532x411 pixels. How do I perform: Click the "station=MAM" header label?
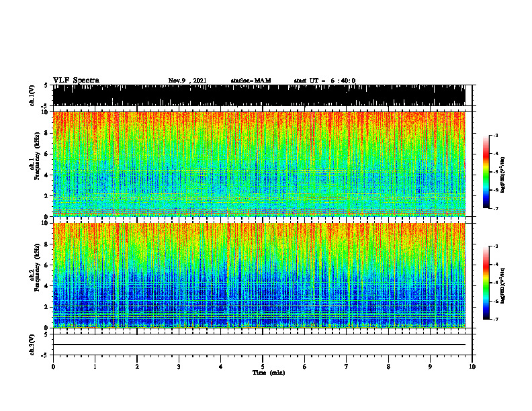[x=251, y=81]
